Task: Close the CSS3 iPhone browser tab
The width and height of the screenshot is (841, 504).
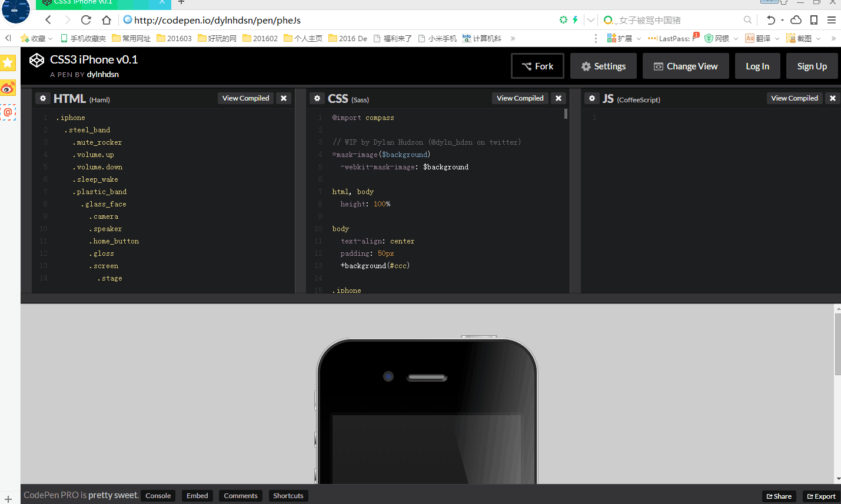Action: [162, 2]
